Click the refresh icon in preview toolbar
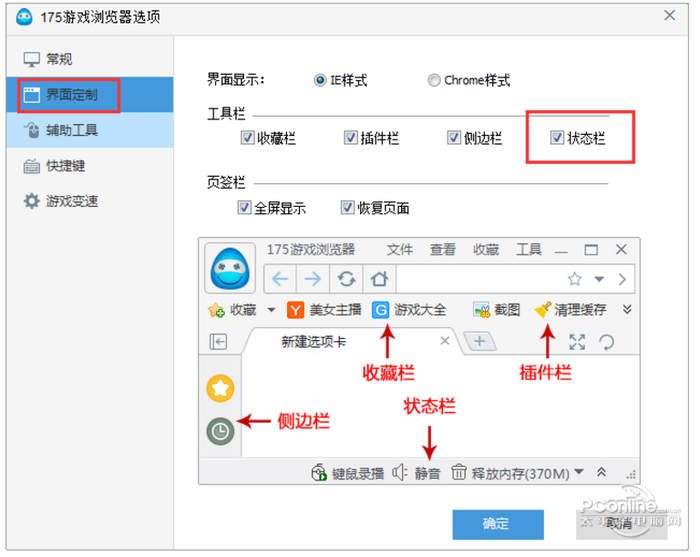Screen dimensions: 700x557 (346, 279)
